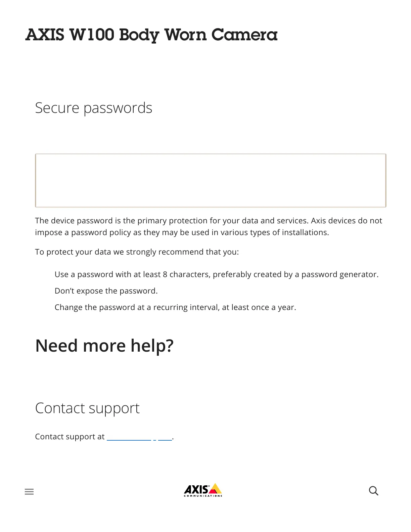Open the search magnifier icon
This screenshot has height=532, width=411.
click(373, 491)
